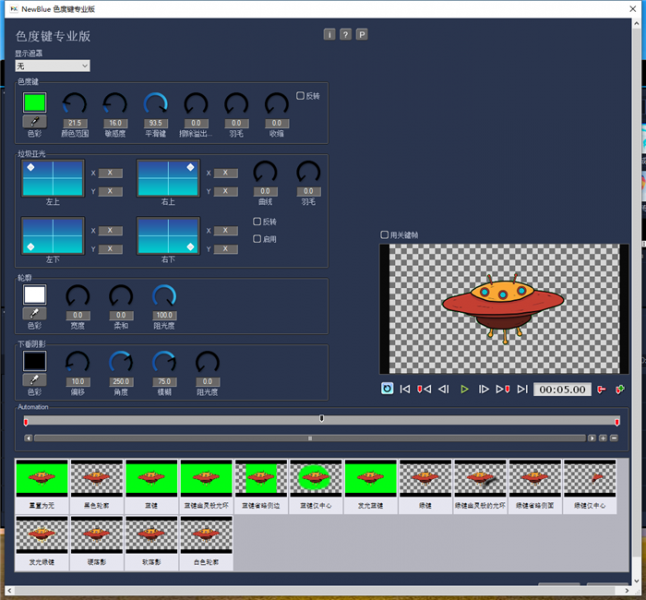Click the 'P' presets button
Image resolution: width=646 pixels, height=600 pixels.
point(362,35)
